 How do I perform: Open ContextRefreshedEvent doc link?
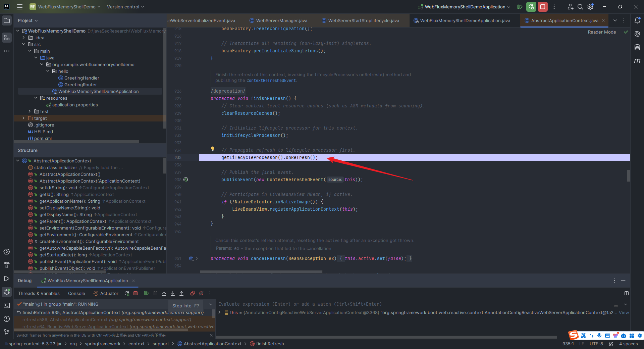click(271, 81)
